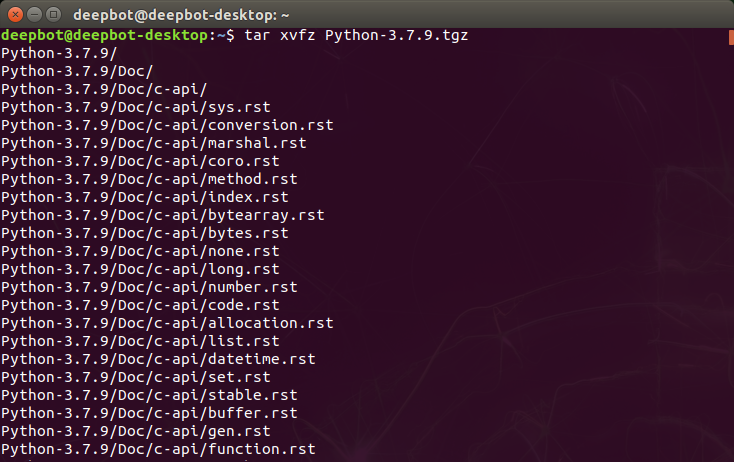Select the line ending 'long.rst'
Screen dimensions: 734x462
(140, 270)
